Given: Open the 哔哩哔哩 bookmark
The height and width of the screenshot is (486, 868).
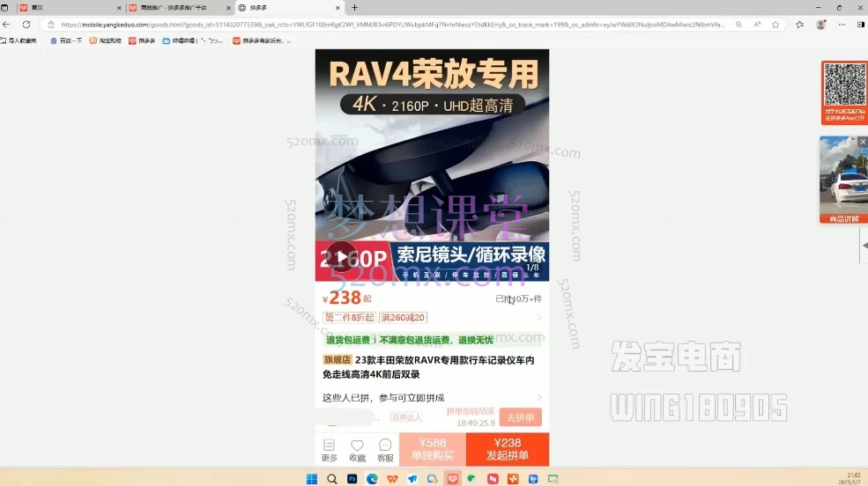Looking at the screenshot, I should (x=193, y=40).
